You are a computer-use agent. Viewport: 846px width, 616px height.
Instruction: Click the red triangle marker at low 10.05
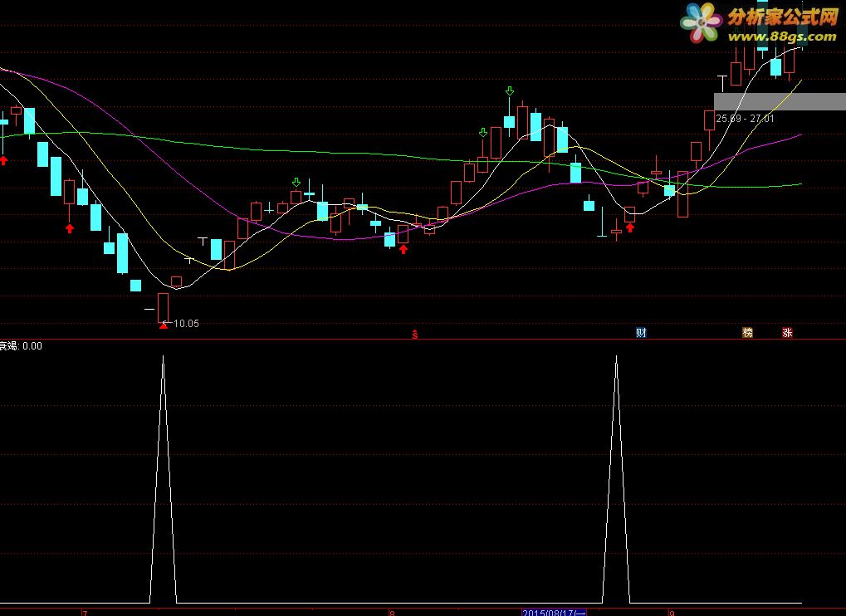[164, 325]
